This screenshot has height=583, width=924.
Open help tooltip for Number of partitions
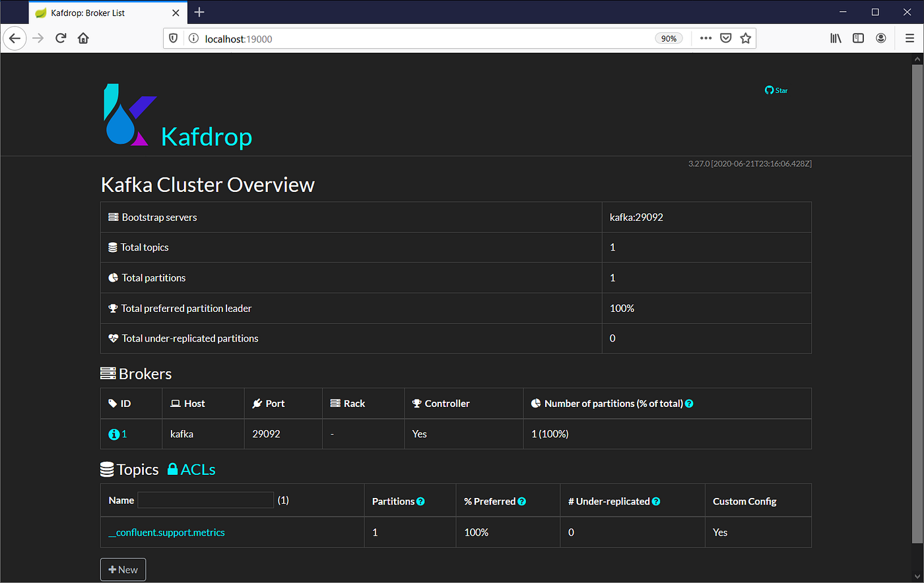pyautogui.click(x=689, y=403)
